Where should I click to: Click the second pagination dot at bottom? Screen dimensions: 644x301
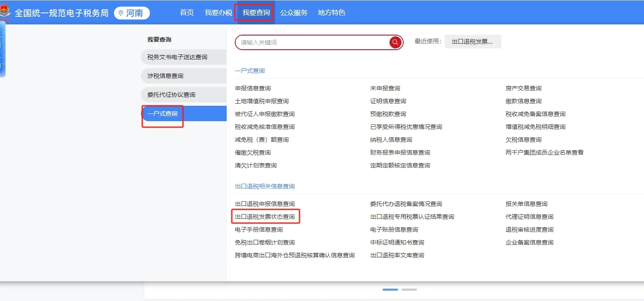(x=409, y=289)
